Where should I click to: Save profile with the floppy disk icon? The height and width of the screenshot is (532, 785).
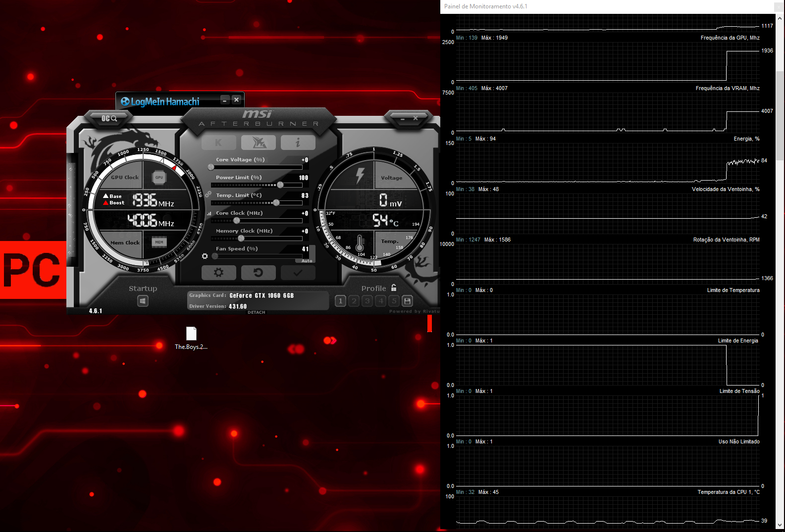coord(407,301)
